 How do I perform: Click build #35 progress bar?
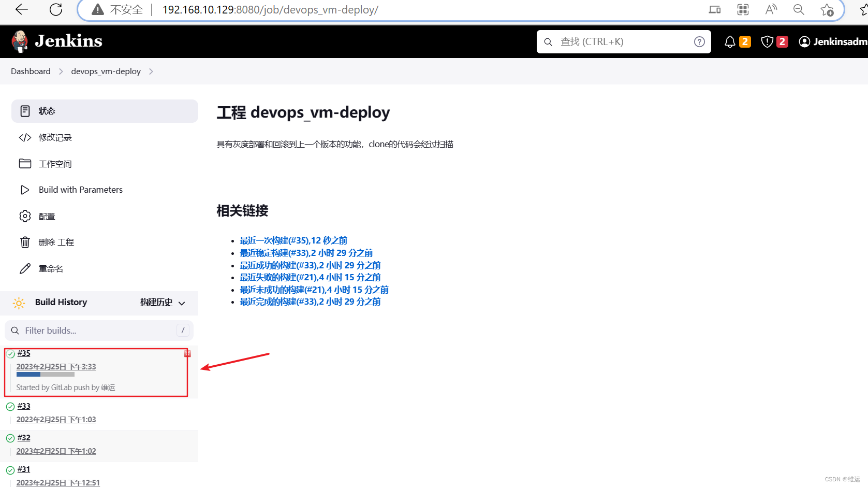46,374
